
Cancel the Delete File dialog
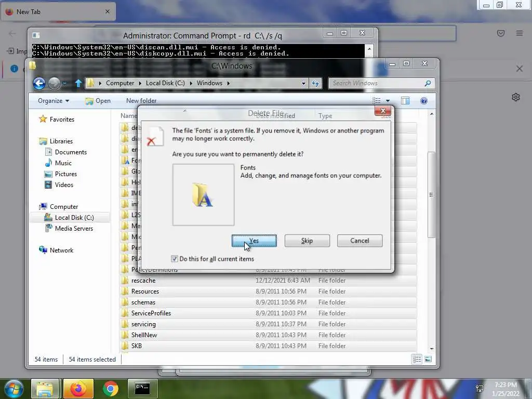(x=360, y=241)
